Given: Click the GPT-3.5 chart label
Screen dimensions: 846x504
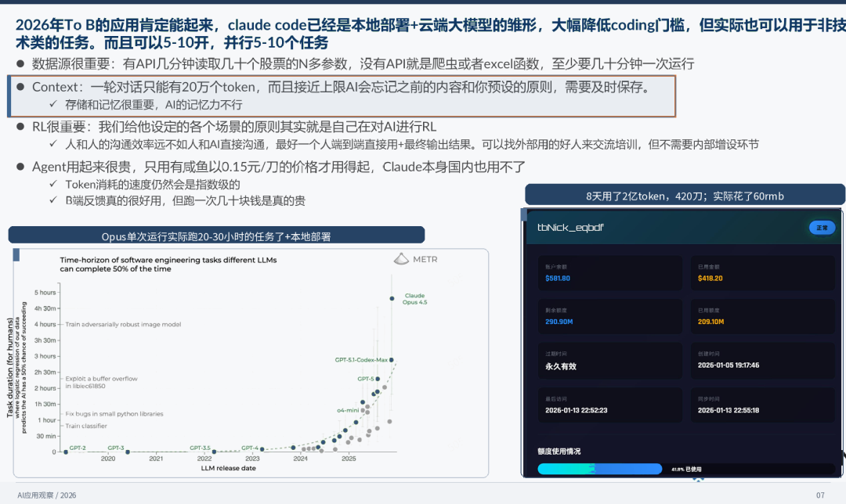Looking at the screenshot, I should [x=200, y=448].
